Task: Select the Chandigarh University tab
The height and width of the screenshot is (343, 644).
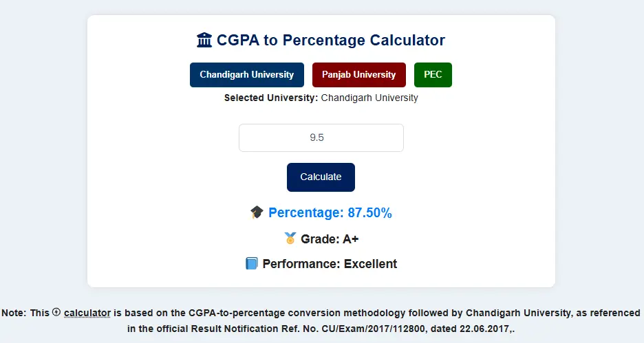Action: [246, 74]
